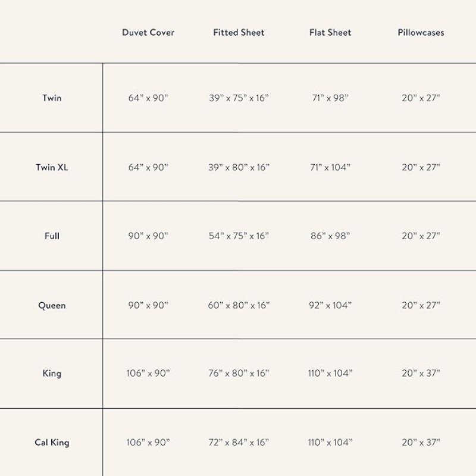Click the Duvet Cover column header
The image size is (476, 476).
(148, 33)
